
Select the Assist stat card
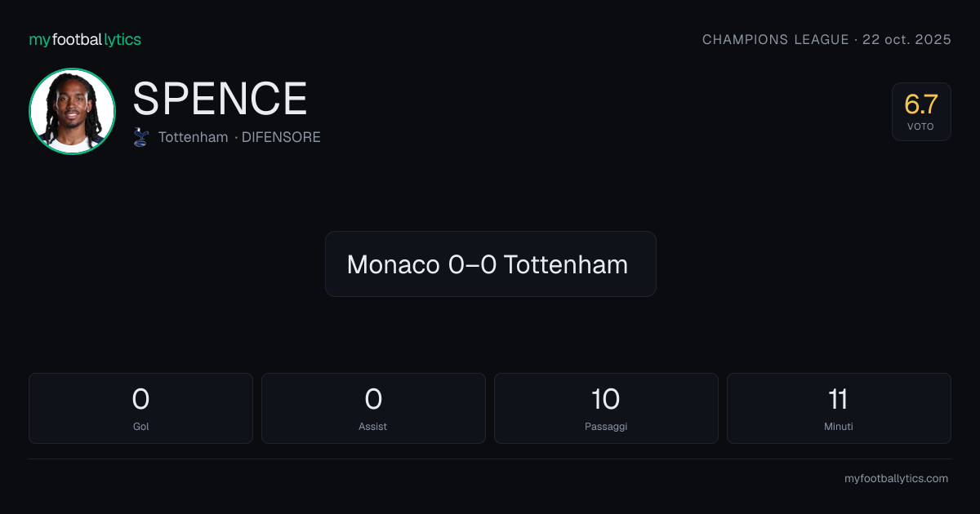point(373,408)
